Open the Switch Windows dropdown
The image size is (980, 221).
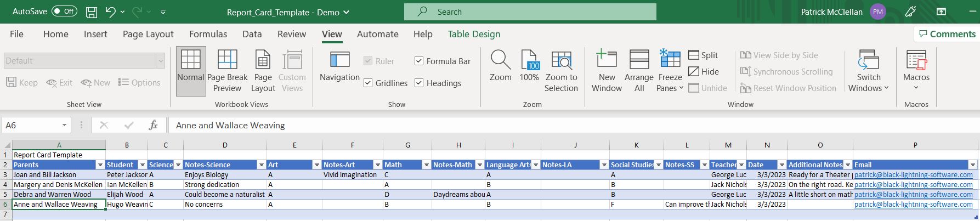[868, 88]
